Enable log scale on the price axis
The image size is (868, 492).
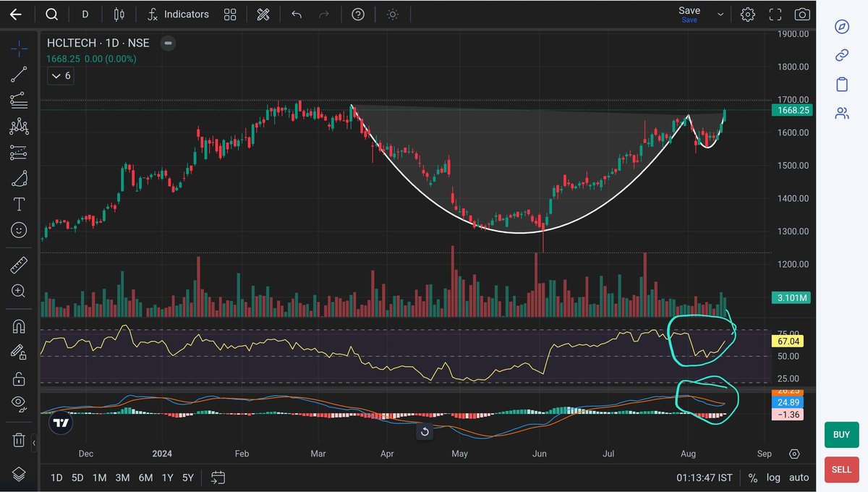point(773,478)
